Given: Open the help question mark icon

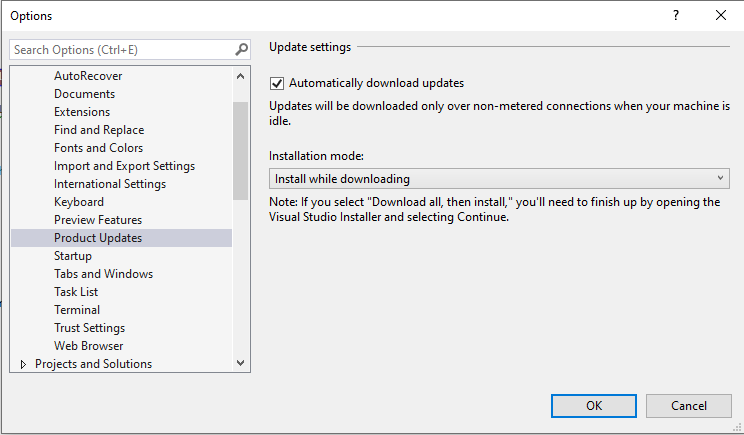Looking at the screenshot, I should click(676, 15).
